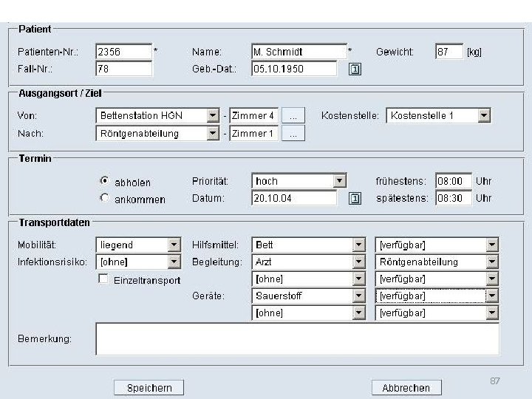532x399 pixels.
Task: Select the abholen radio button
Action: click(104, 181)
